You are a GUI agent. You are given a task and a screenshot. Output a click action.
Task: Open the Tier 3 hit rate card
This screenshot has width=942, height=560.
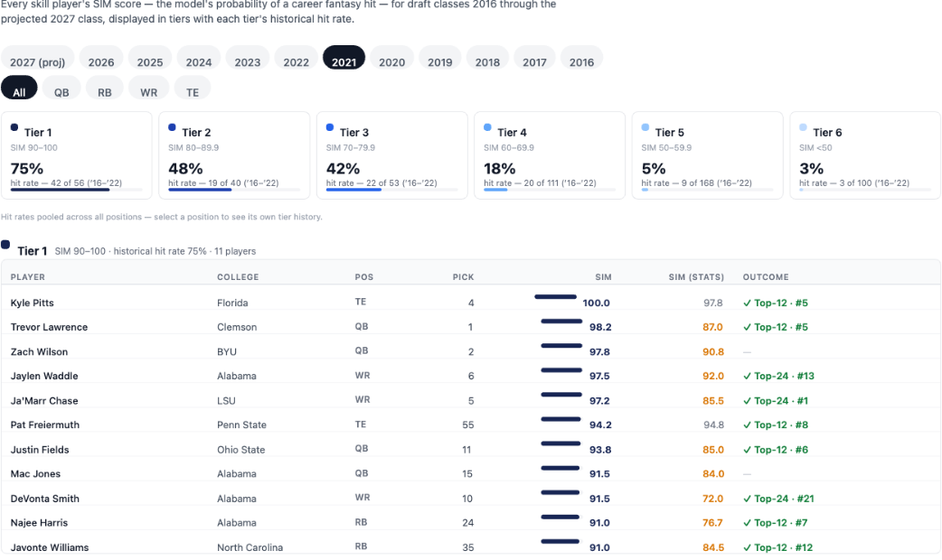[x=391, y=155]
